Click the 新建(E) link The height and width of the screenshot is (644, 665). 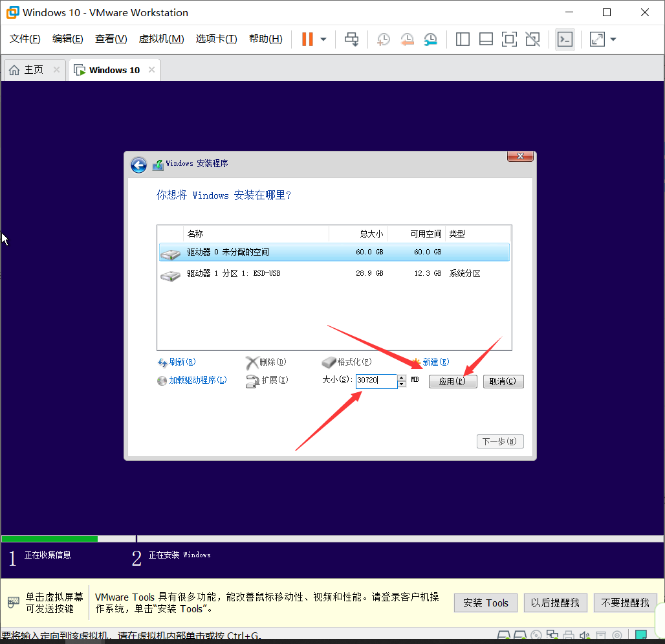(435, 362)
